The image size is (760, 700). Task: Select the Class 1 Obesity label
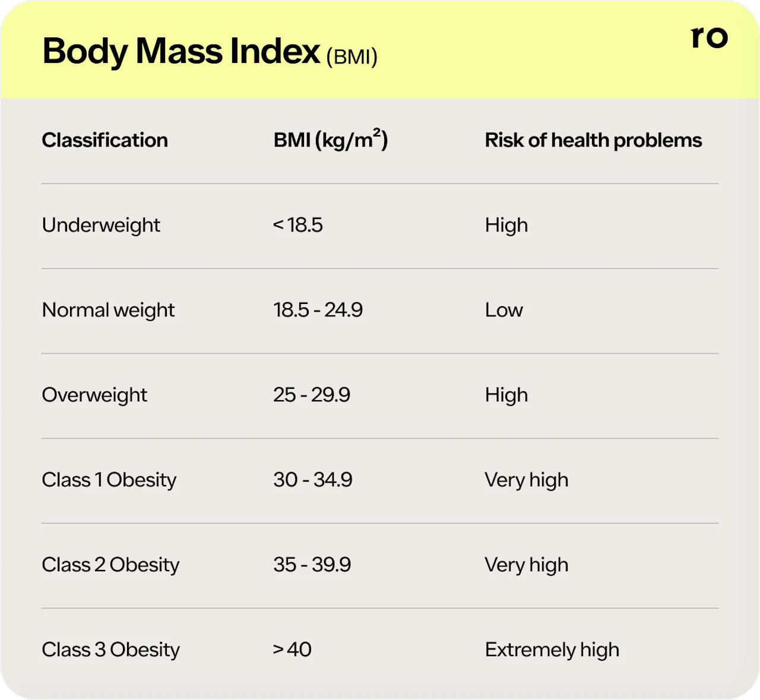tap(109, 480)
